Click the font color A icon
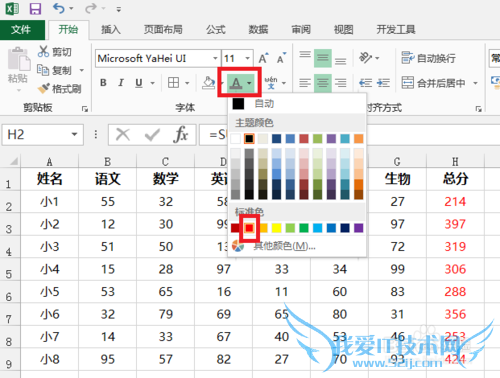The width and height of the screenshot is (500, 378). pyautogui.click(x=236, y=83)
